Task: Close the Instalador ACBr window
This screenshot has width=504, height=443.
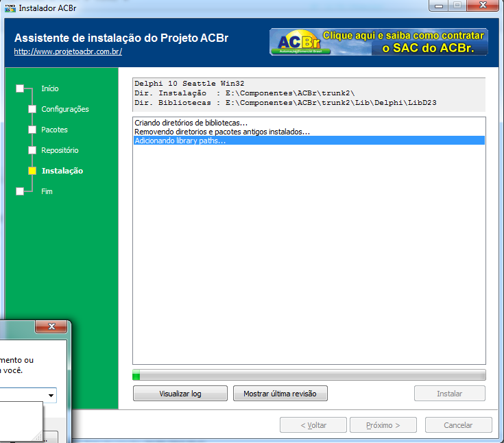Action: click(x=483, y=5)
